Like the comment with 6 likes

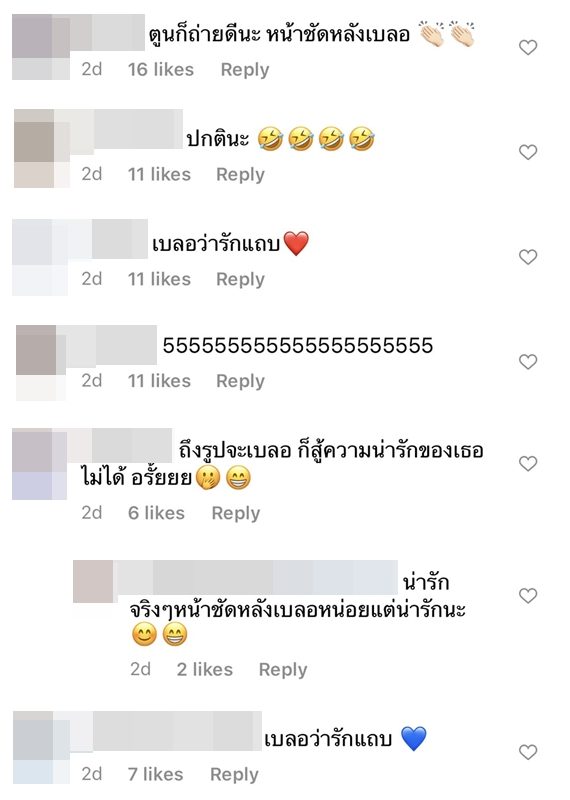pos(528,463)
